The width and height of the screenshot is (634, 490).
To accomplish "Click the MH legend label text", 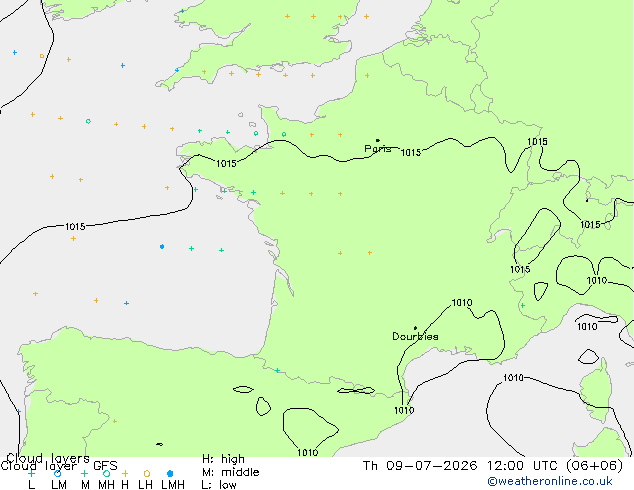I will [106, 485].
